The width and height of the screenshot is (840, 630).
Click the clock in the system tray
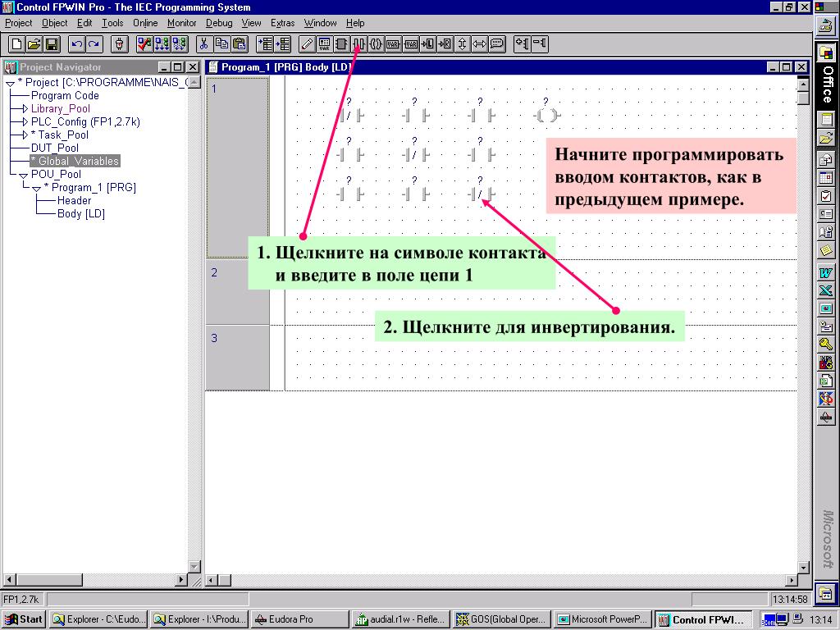[x=819, y=619]
